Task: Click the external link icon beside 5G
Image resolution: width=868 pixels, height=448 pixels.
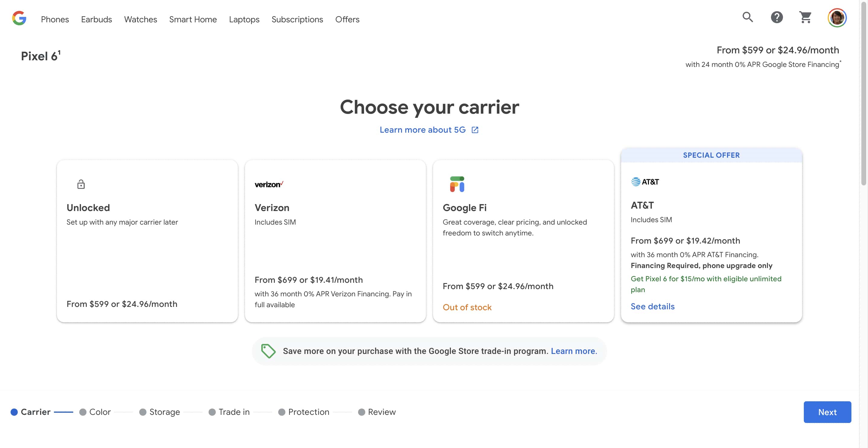Action: tap(475, 130)
